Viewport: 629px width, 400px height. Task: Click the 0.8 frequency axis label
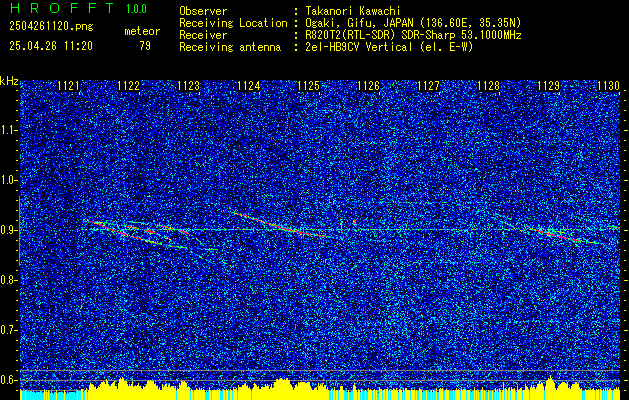pyautogui.click(x=9, y=280)
